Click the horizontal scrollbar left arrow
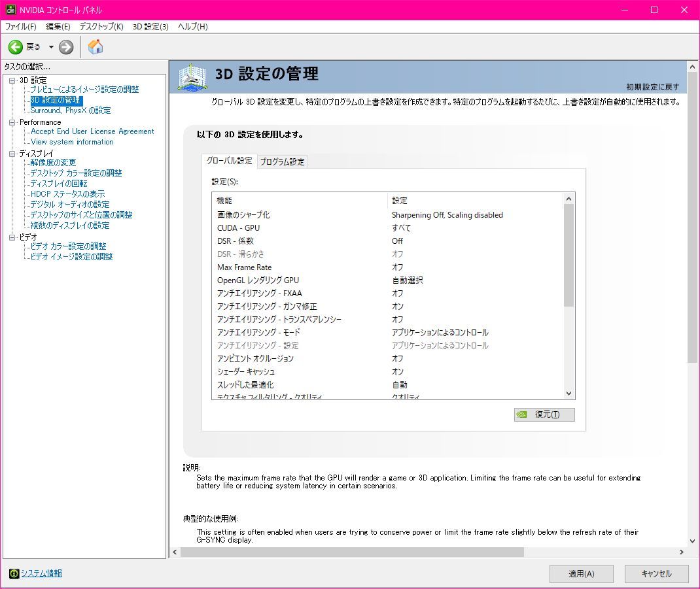This screenshot has width=700, height=589. click(x=175, y=552)
